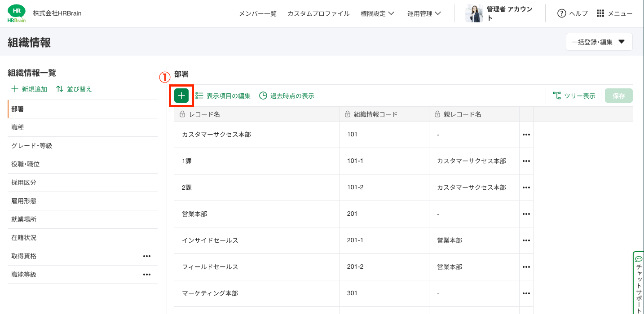The image size is (644, 314).
Task: Expand the 運用管理 dropdown
Action: point(424,13)
